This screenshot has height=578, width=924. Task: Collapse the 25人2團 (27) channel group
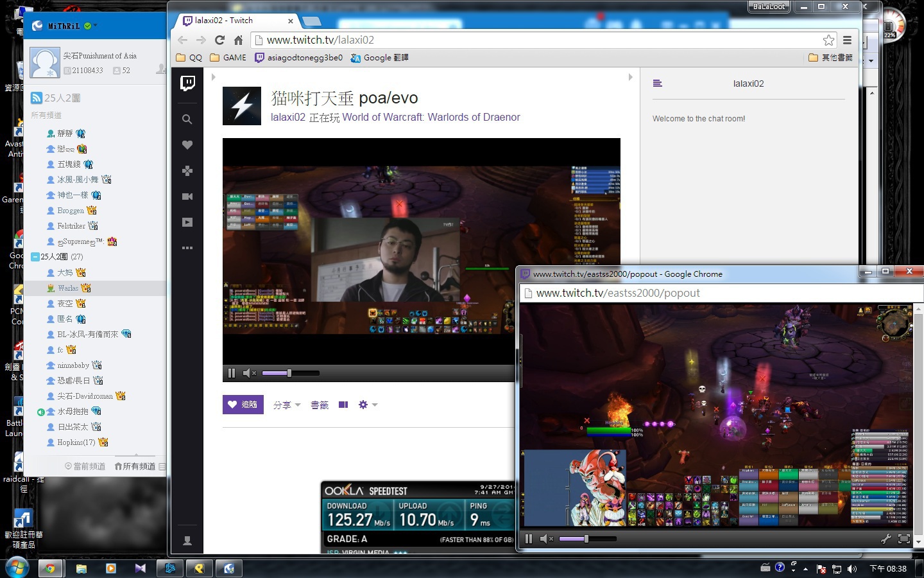click(x=35, y=257)
